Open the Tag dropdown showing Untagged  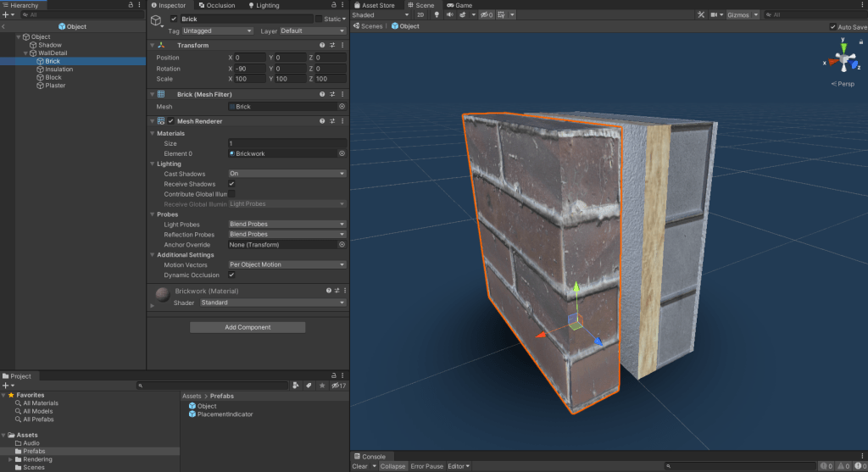point(217,31)
